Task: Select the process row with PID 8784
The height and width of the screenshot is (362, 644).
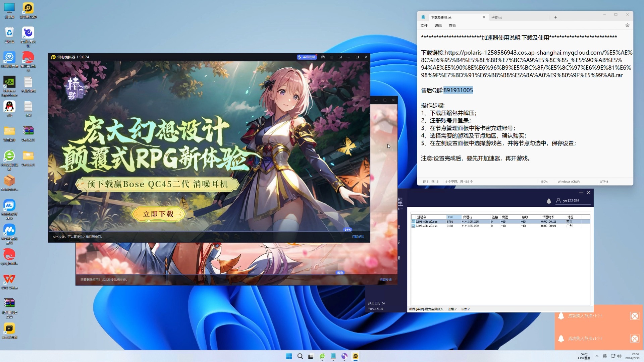Action: tap(500, 222)
